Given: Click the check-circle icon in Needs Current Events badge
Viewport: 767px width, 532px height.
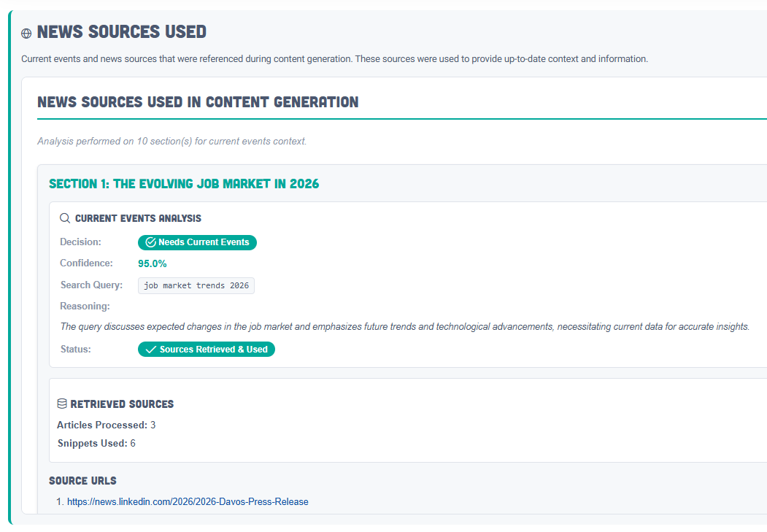Looking at the screenshot, I should 151,242.
